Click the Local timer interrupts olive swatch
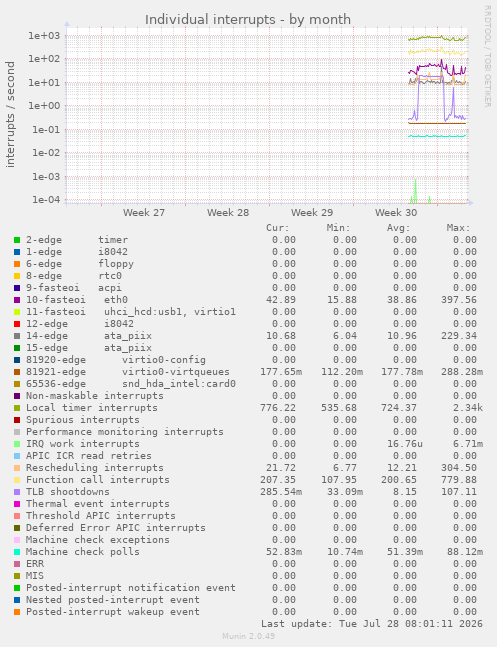 [17, 408]
